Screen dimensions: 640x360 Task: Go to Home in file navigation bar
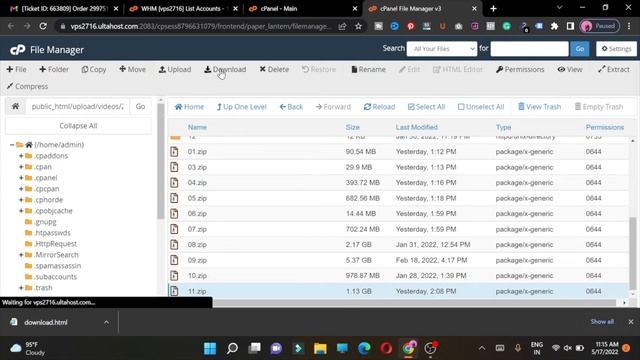tap(189, 107)
